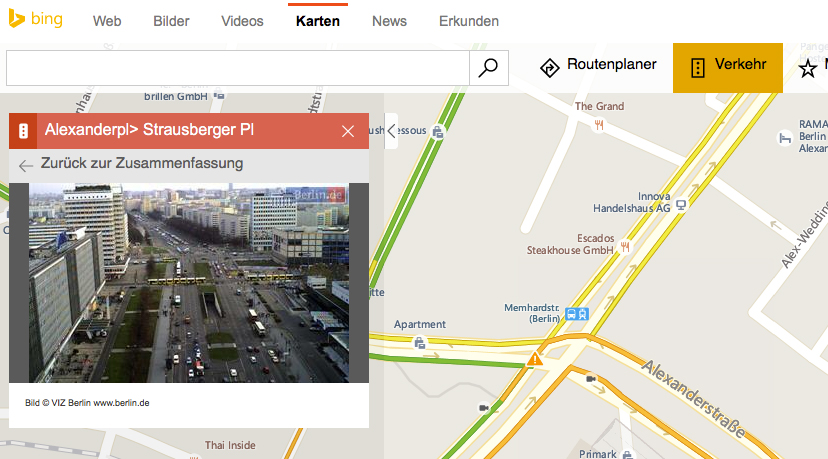
Task: Focus the map search input field
Action: [238, 68]
